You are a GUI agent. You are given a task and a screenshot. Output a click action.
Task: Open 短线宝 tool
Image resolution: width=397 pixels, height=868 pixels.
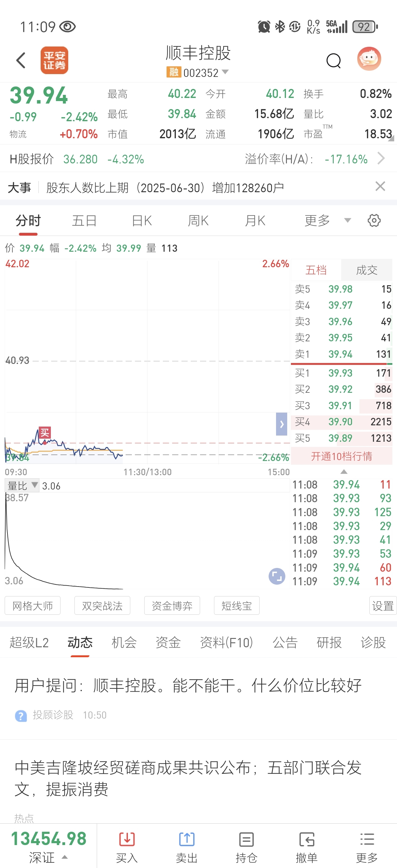click(237, 605)
